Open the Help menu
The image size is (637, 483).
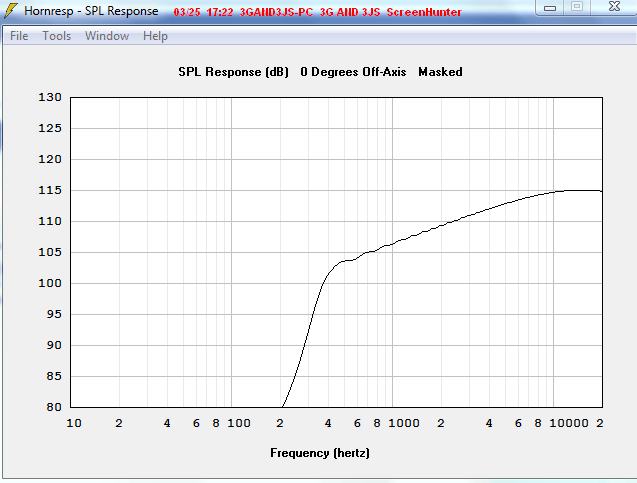155,36
